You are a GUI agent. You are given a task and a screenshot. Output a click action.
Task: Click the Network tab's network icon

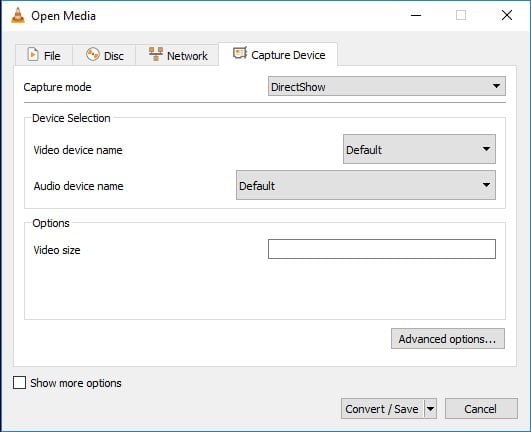coord(156,54)
